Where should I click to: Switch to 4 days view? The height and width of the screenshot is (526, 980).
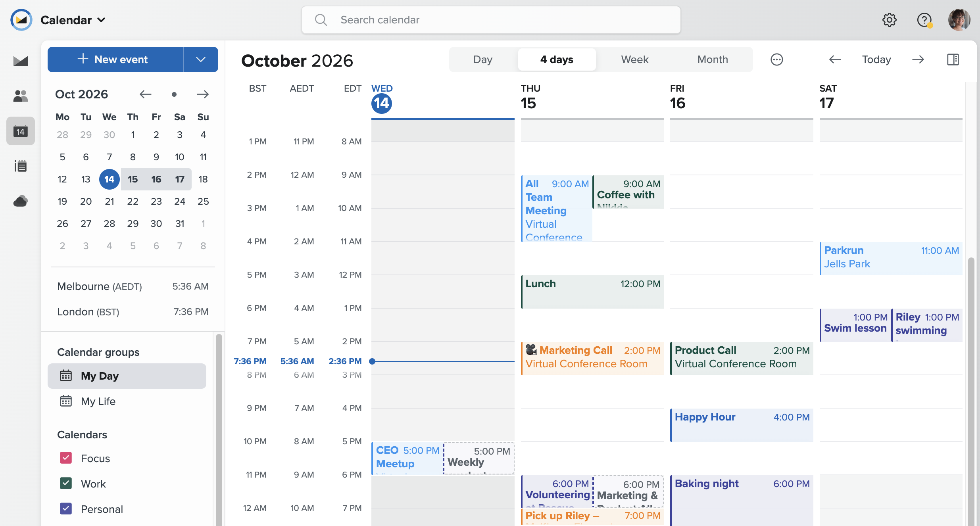557,60
